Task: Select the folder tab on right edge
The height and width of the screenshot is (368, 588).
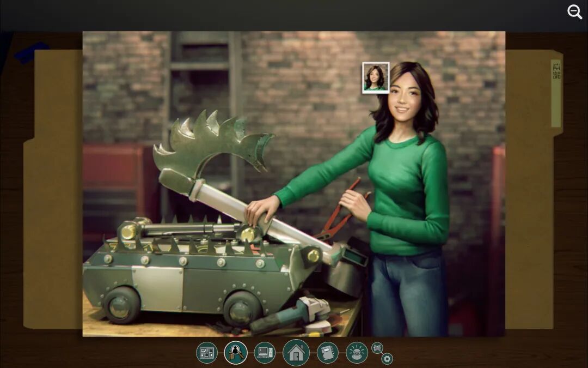Action: point(556,93)
